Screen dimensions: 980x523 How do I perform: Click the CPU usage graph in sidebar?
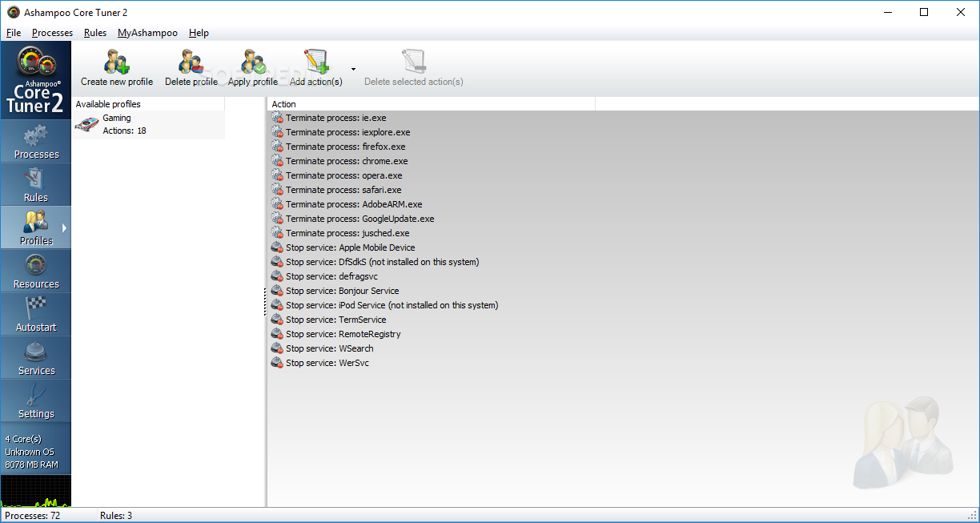tap(36, 491)
